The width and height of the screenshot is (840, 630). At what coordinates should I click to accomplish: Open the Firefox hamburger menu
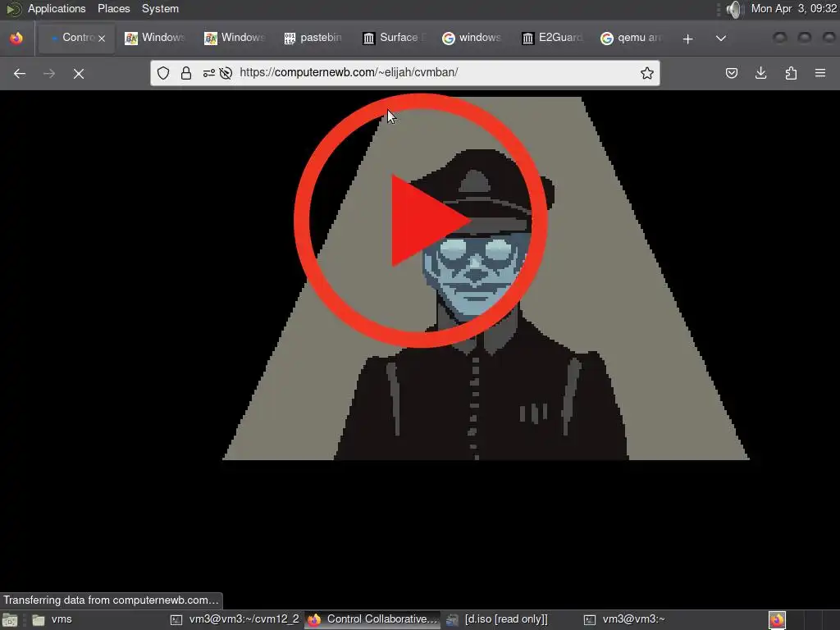click(x=820, y=73)
